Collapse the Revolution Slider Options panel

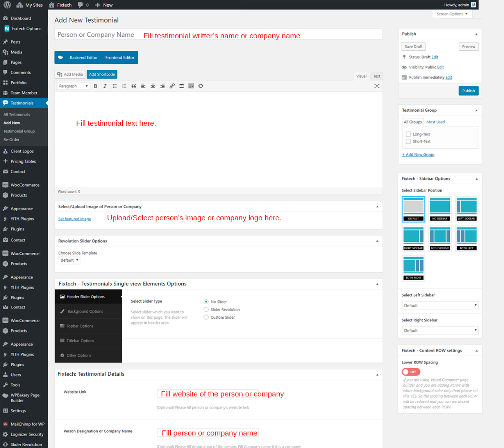377,241
